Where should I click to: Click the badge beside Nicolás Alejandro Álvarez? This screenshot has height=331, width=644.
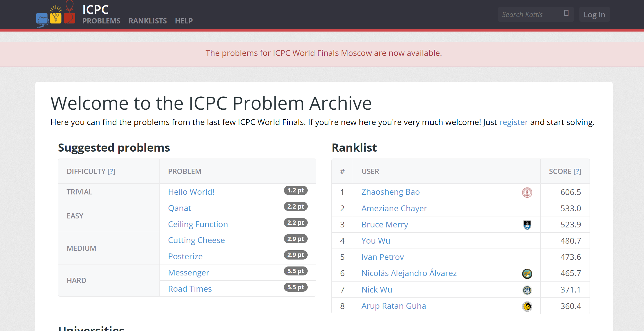[527, 273]
